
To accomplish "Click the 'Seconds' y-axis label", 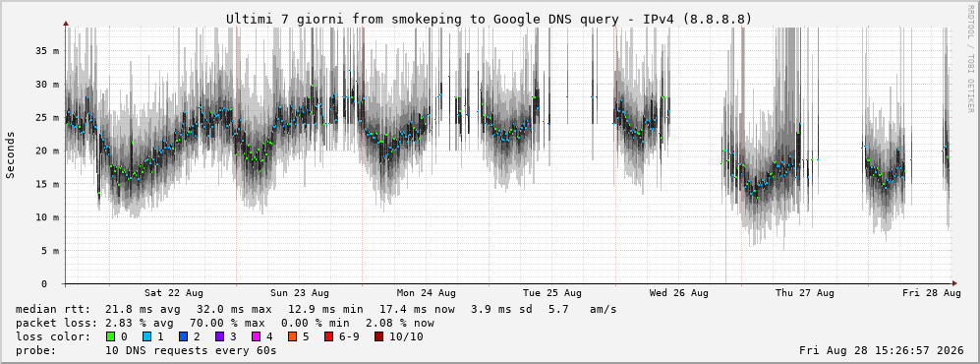I will click(x=10, y=155).
